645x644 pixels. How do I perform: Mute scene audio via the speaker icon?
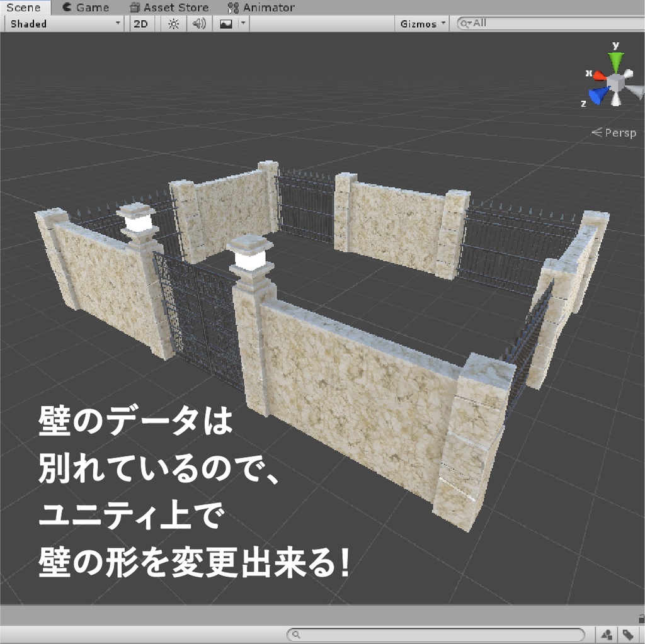point(198,24)
